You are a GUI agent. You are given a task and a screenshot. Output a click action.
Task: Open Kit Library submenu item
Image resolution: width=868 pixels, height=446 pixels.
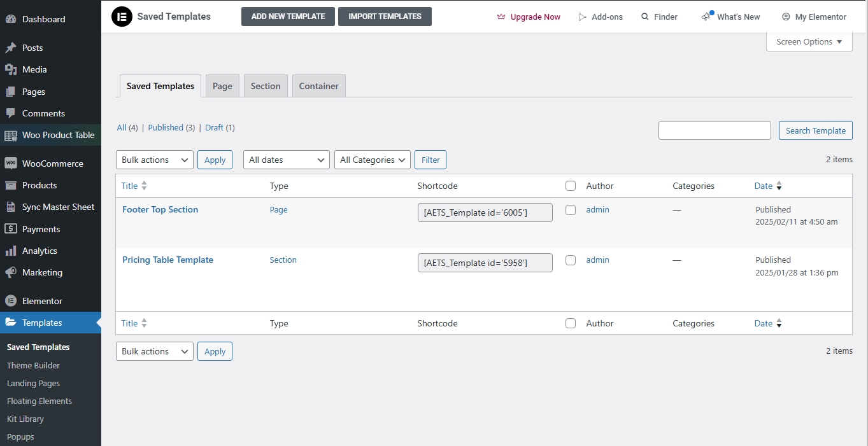[25, 419]
